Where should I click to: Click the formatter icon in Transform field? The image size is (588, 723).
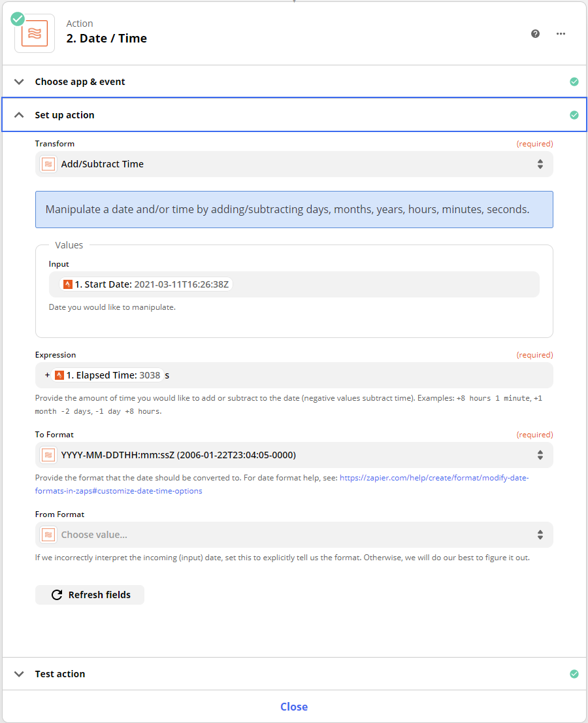[48, 164]
